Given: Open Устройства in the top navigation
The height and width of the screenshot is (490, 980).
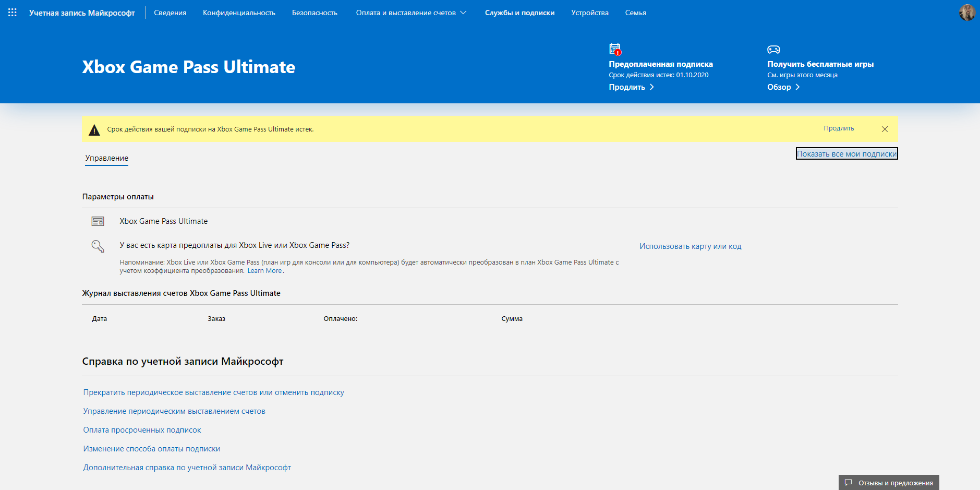Looking at the screenshot, I should pyautogui.click(x=590, y=13).
